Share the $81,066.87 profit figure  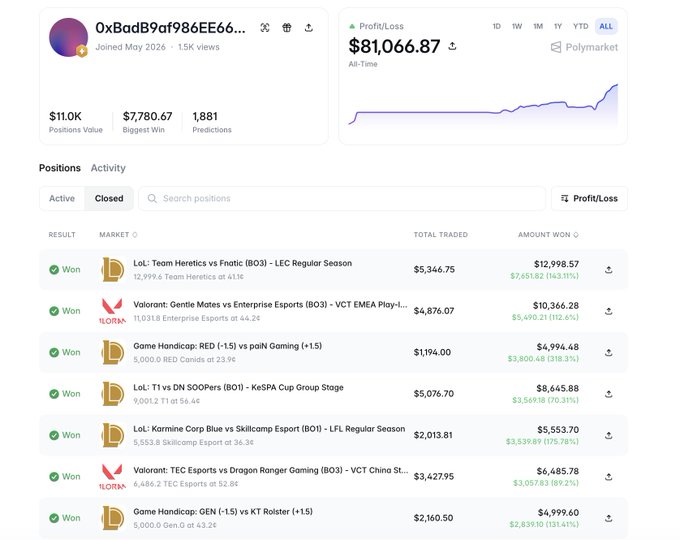click(x=452, y=46)
